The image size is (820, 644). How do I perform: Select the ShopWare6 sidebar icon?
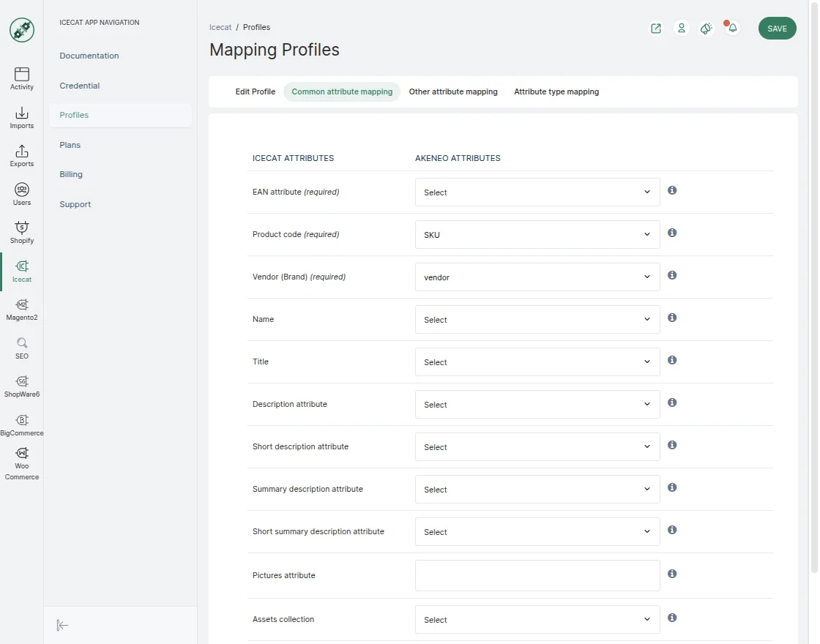tap(21, 384)
